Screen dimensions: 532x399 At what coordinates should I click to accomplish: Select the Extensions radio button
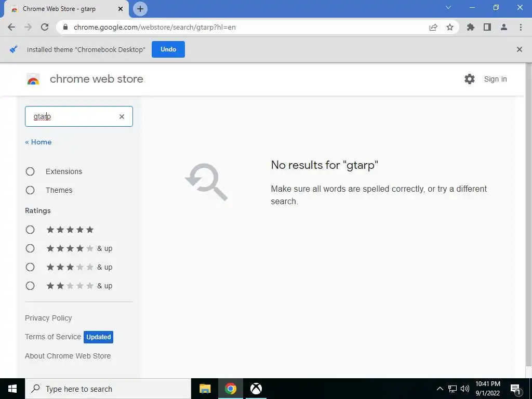click(30, 171)
